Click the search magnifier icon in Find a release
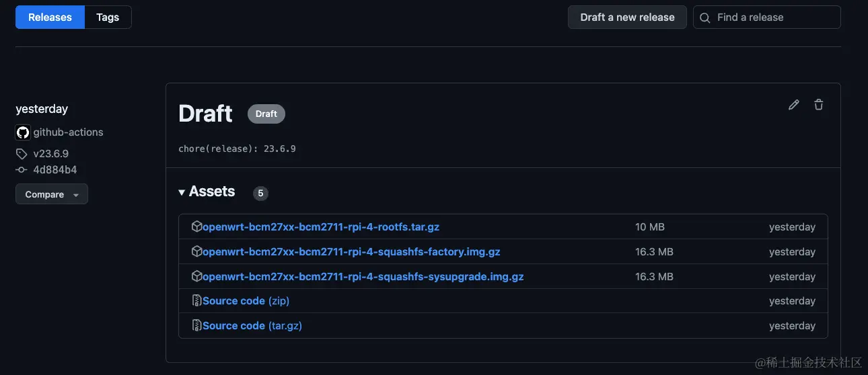 [x=705, y=17]
